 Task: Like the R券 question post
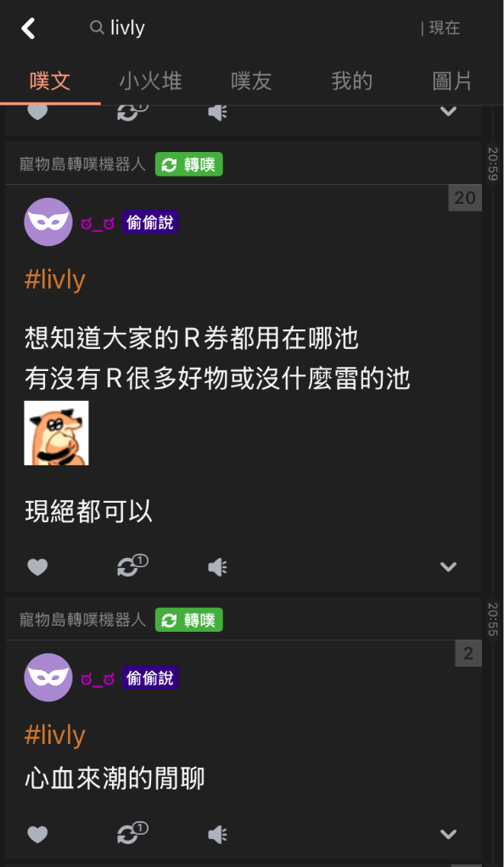(x=37, y=566)
